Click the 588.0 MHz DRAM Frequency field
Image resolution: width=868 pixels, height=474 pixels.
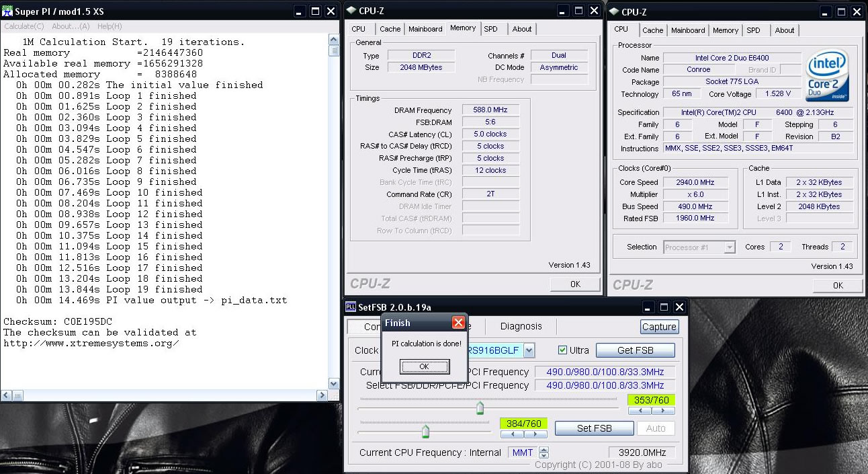pos(490,110)
